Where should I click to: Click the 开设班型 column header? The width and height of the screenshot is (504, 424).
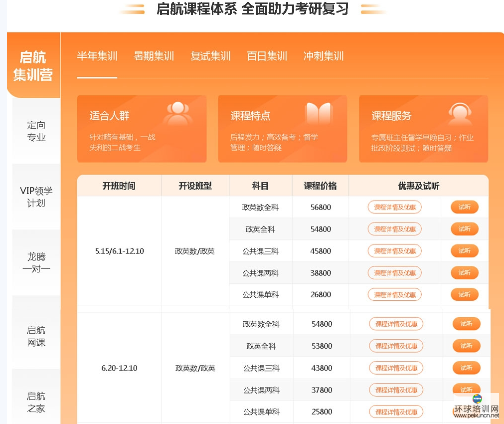[x=195, y=186]
